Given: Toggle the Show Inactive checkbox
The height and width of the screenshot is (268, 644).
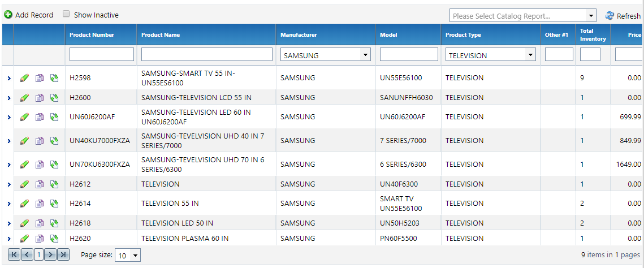Looking at the screenshot, I should [x=66, y=14].
